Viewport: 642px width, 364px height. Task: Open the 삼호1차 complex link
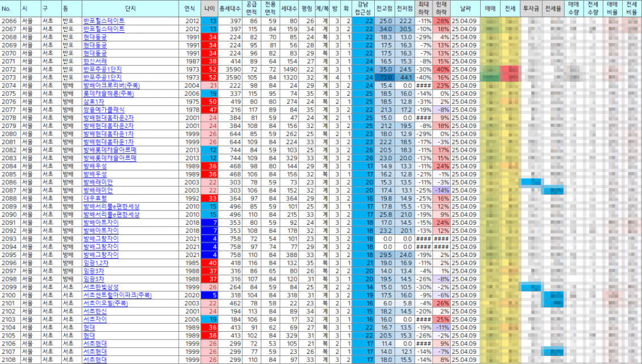pyautogui.click(x=93, y=101)
